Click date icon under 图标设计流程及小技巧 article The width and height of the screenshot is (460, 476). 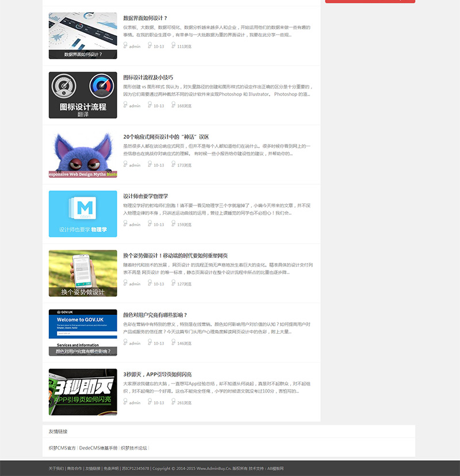(x=150, y=105)
